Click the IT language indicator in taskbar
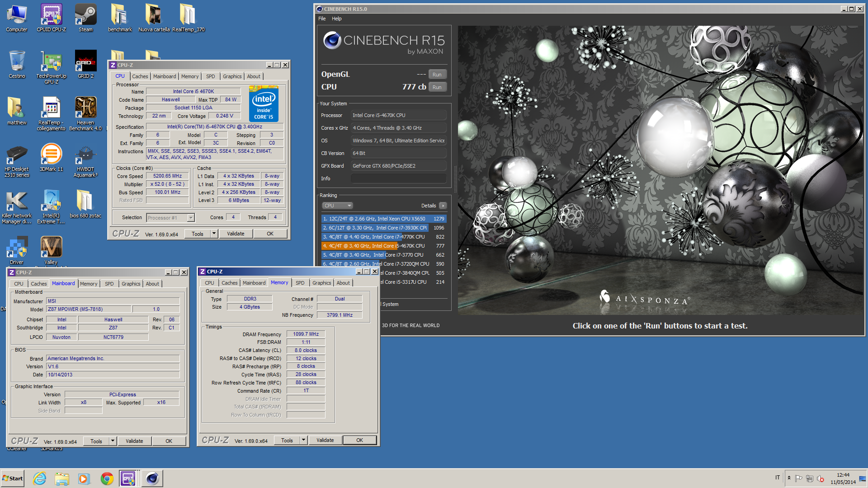The image size is (868, 488). (x=778, y=478)
